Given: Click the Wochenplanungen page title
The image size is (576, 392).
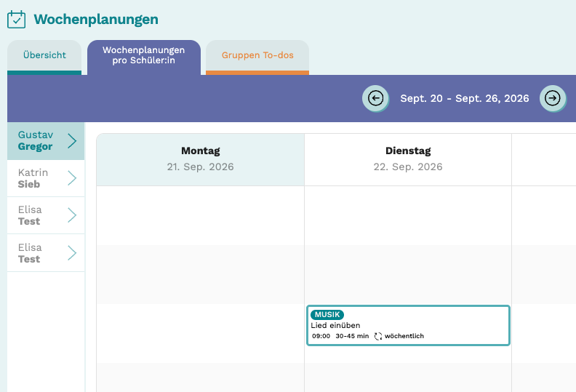Looking at the screenshot, I should point(96,20).
